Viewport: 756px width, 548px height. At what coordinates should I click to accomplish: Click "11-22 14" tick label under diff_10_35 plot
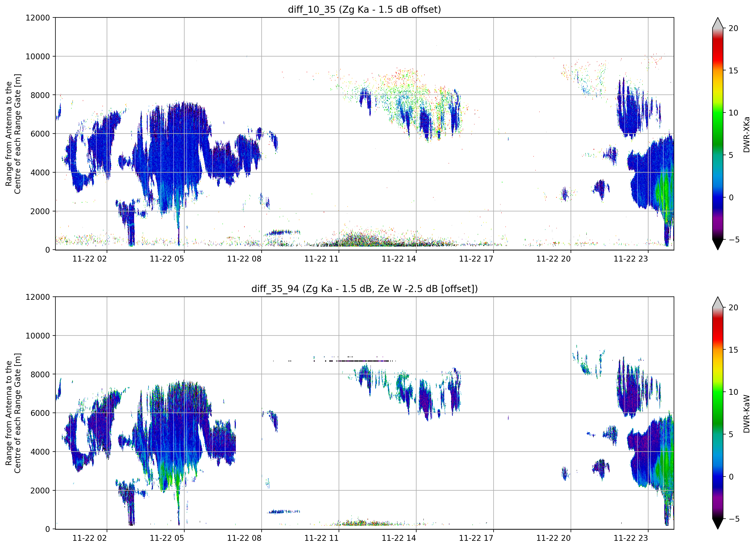399,259
